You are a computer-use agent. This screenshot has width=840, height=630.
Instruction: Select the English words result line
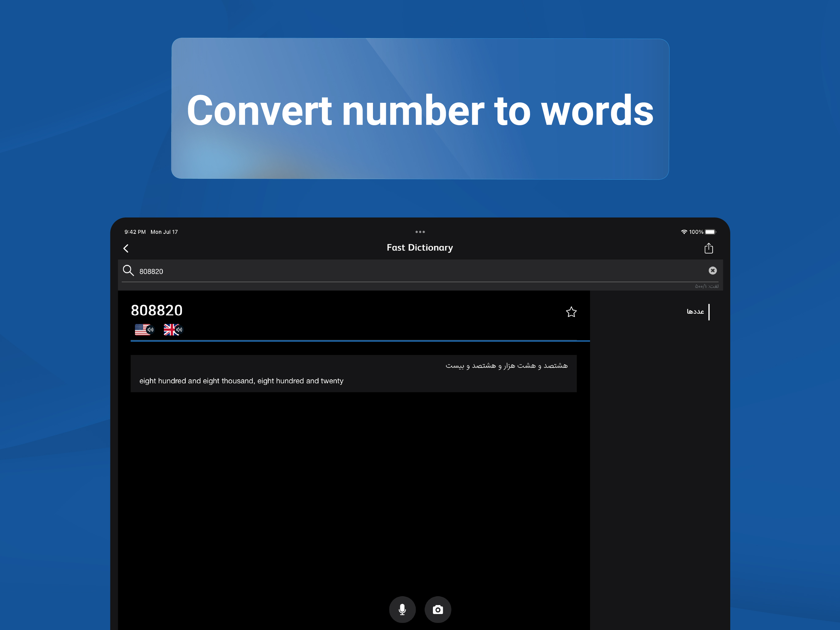coord(241,381)
